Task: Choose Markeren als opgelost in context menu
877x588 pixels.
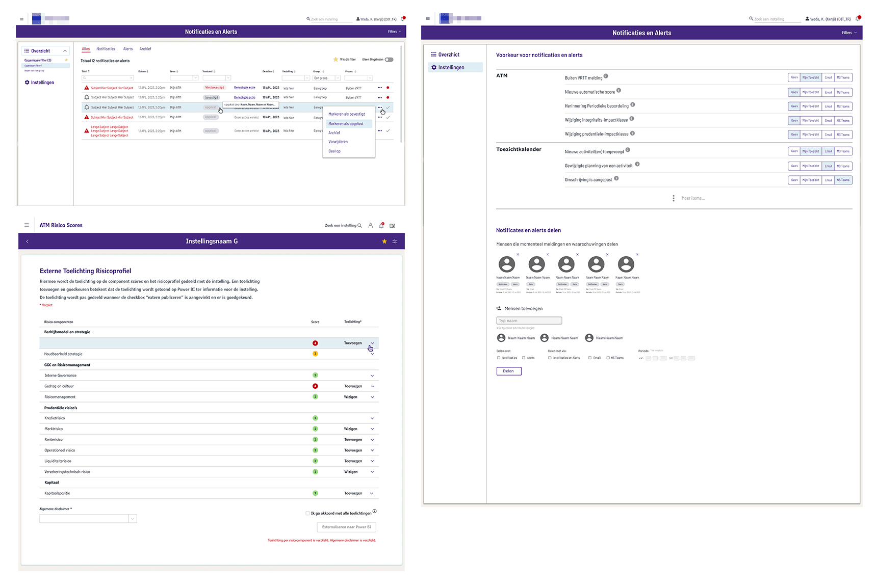Action: [x=349, y=124]
